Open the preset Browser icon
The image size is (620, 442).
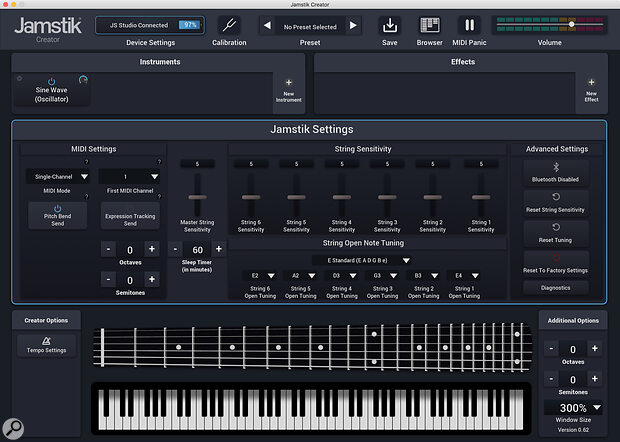coord(429,26)
